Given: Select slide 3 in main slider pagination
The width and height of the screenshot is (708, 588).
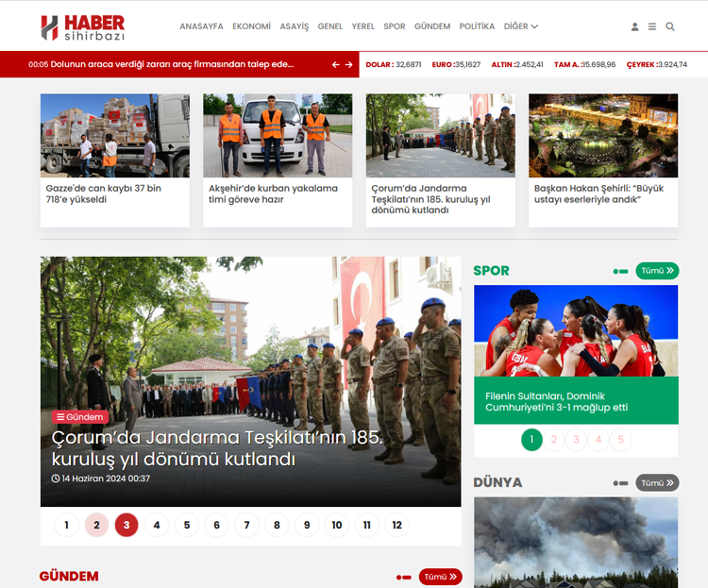Looking at the screenshot, I should 126,525.
